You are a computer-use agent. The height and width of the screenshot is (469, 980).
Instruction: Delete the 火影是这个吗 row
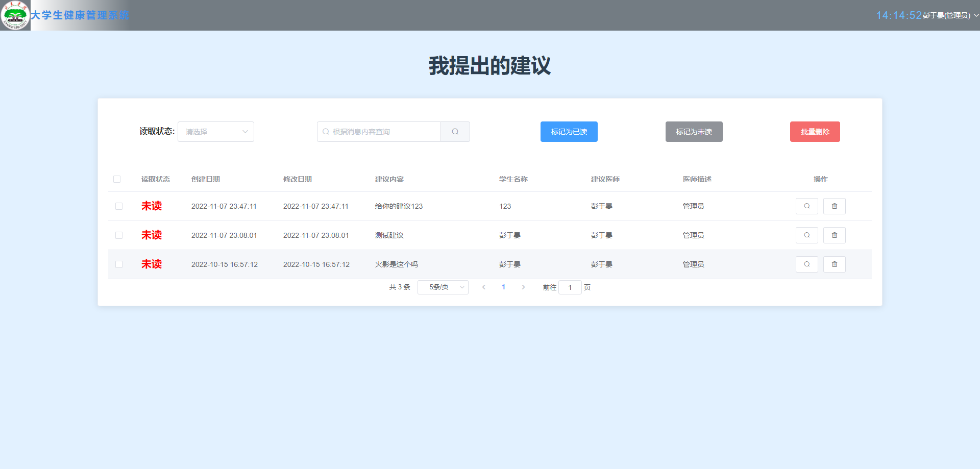834,264
